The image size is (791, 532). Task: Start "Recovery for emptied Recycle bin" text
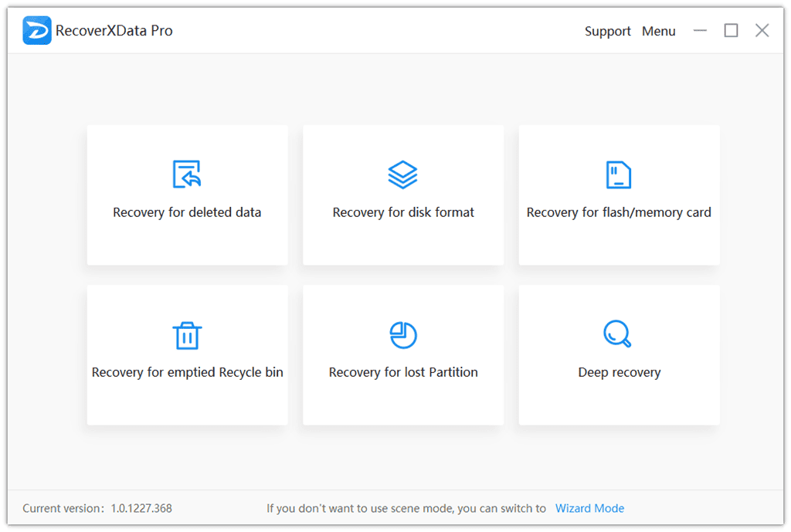[x=187, y=372]
